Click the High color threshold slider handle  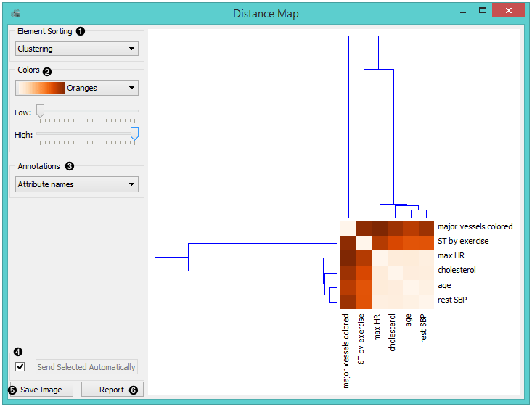(x=134, y=133)
